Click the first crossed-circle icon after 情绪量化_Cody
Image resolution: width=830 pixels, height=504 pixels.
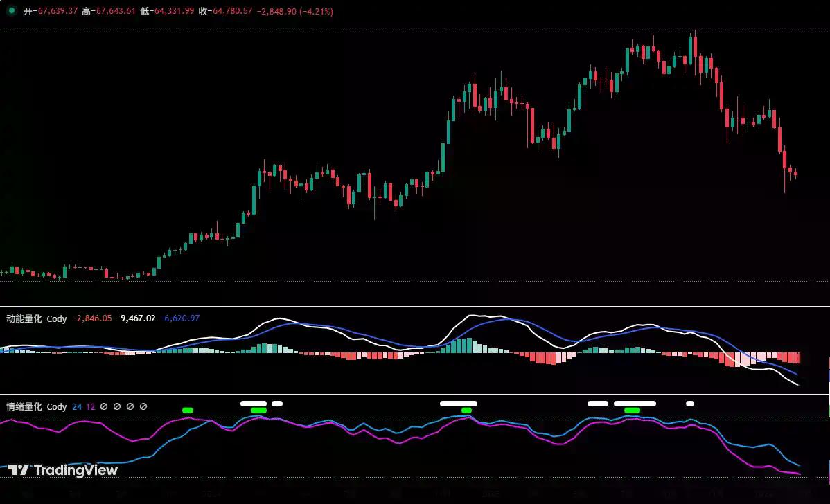click(103, 407)
